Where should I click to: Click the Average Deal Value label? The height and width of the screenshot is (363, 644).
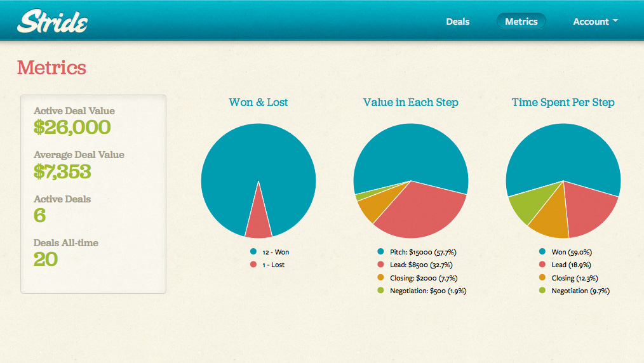79,155
